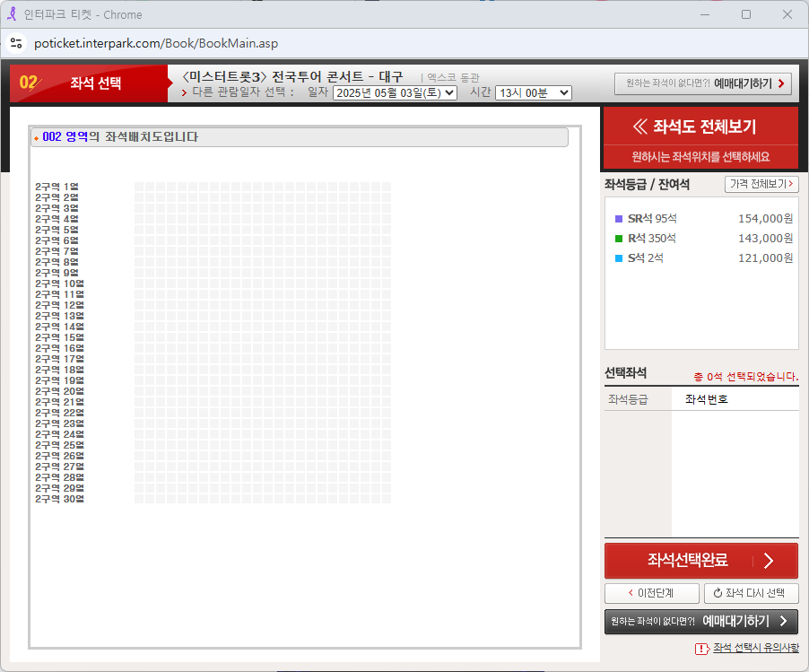Click the URL in address bar
The height and width of the screenshot is (672, 809).
coord(156,43)
